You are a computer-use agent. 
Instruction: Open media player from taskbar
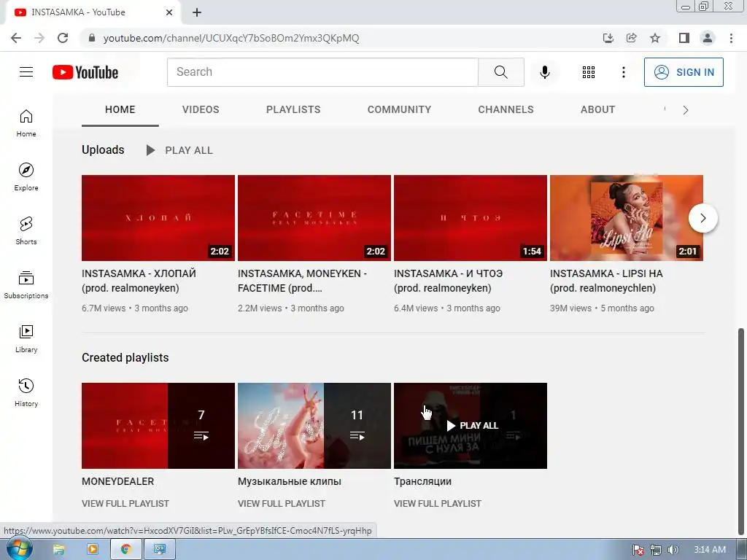(x=93, y=550)
